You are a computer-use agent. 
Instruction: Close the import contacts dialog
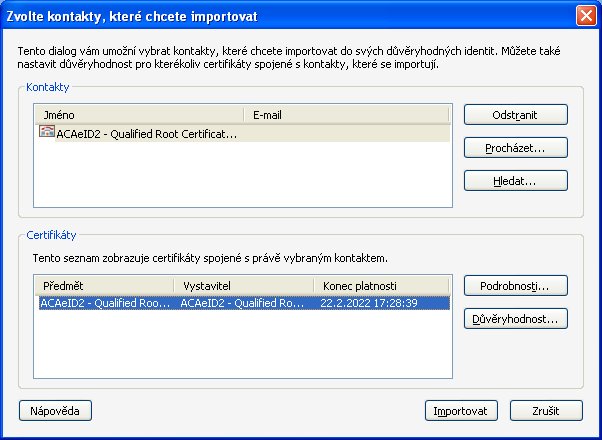pos(586,16)
